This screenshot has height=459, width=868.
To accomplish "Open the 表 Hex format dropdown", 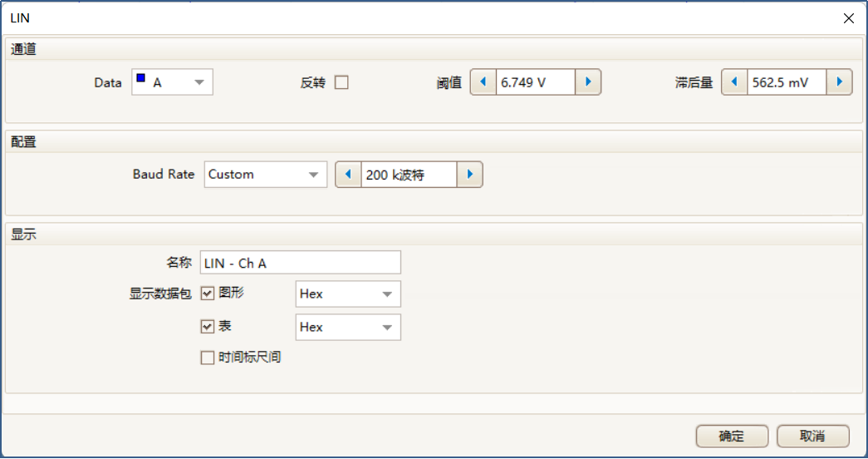I will click(x=348, y=327).
